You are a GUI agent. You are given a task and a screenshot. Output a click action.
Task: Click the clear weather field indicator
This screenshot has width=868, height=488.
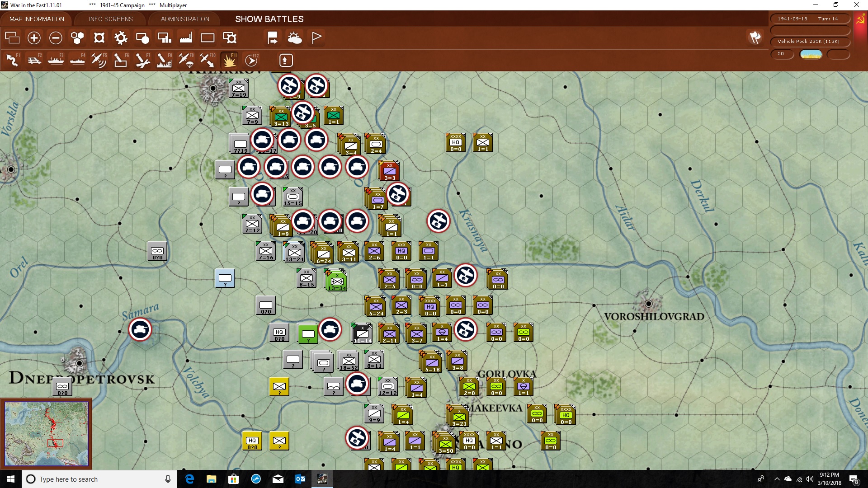point(811,54)
